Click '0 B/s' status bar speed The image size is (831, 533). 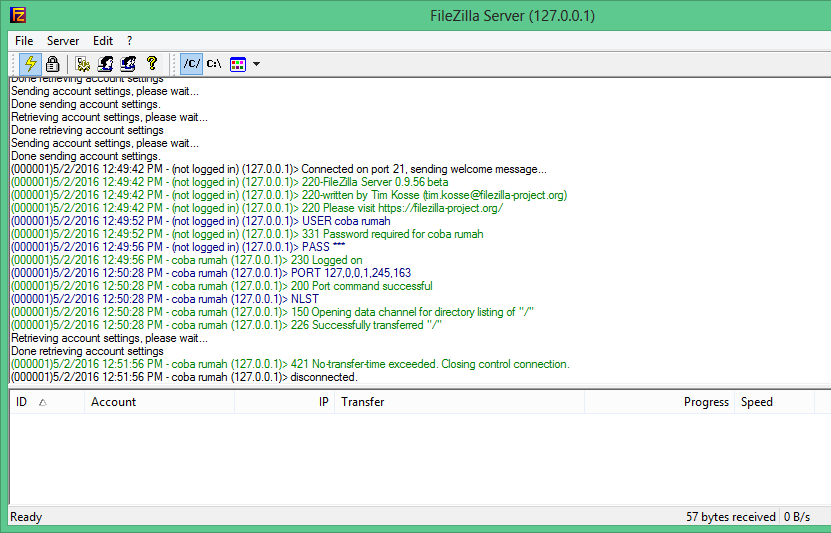tap(797, 517)
